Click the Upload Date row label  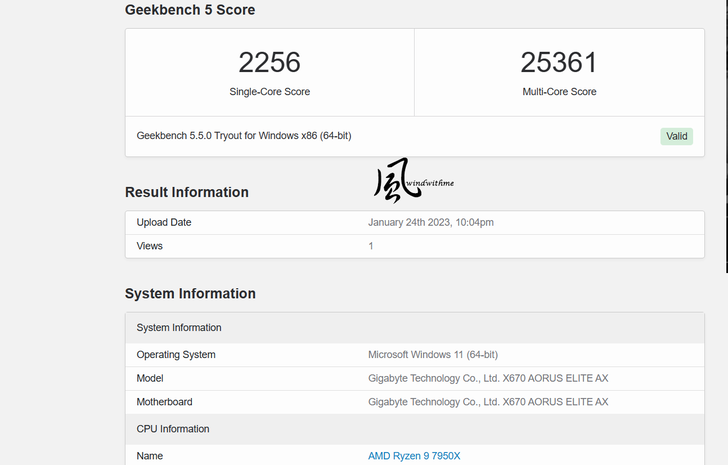164,222
